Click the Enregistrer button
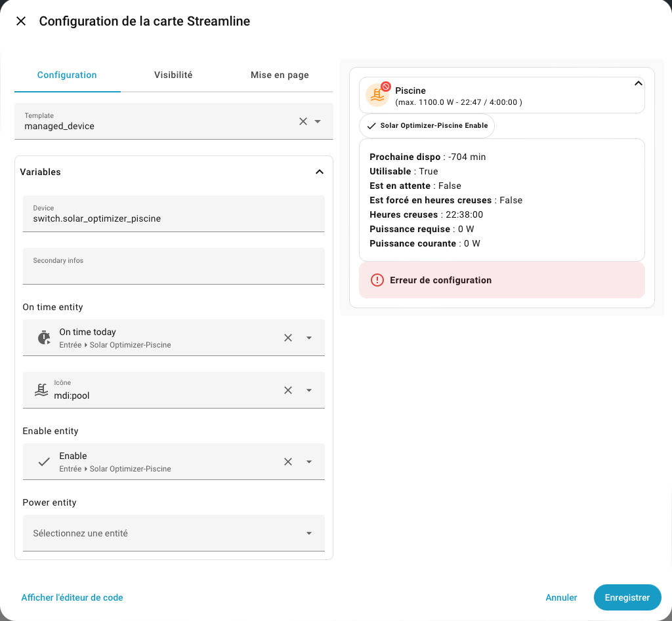Image resolution: width=672 pixels, height=621 pixels. [x=627, y=597]
